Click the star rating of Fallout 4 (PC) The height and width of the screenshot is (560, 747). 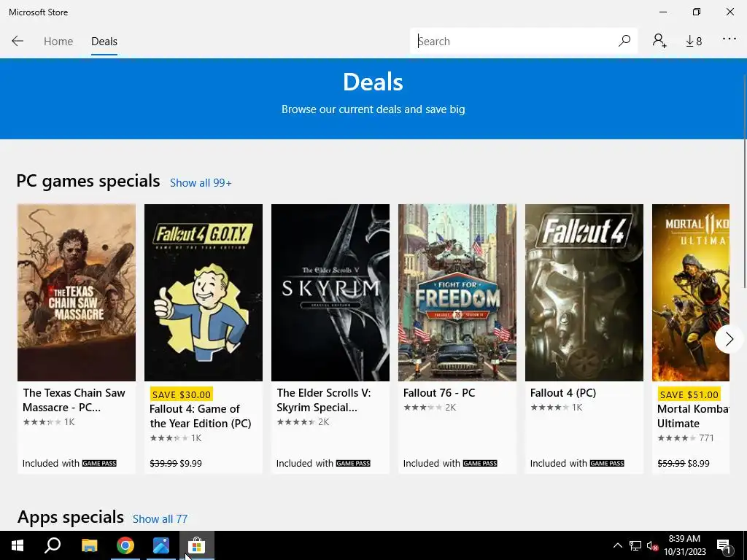(550, 407)
